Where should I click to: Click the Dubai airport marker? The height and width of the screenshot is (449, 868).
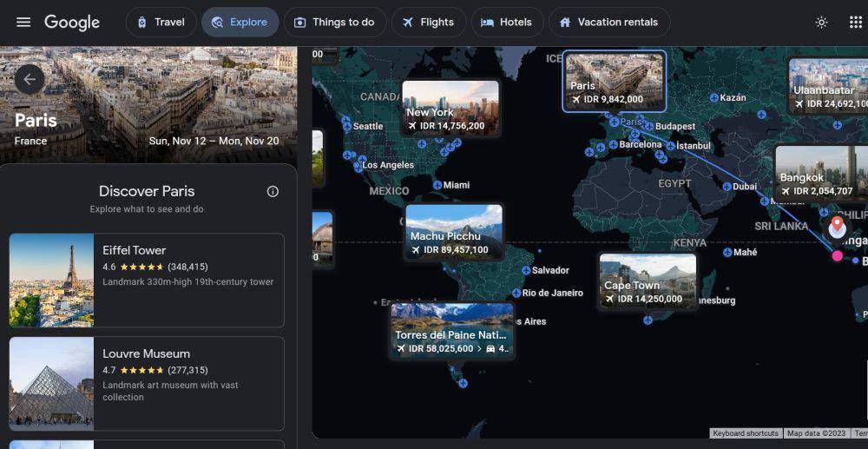coord(727,187)
